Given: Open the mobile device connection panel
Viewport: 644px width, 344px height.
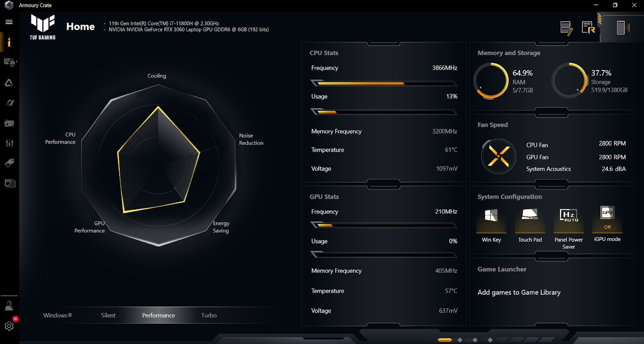Looking at the screenshot, I should pyautogui.click(x=622, y=28).
